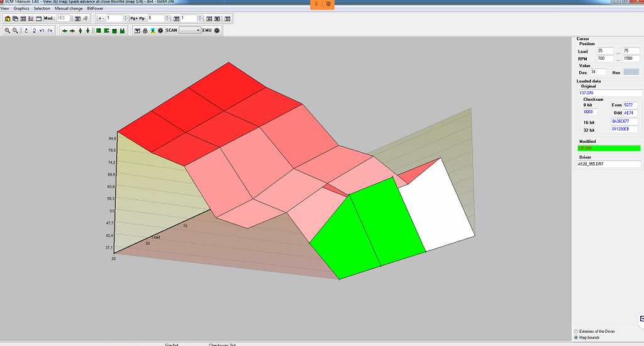The height and width of the screenshot is (346, 644).
Task: Click the Odd checksum value AE74
Action: 630,113
